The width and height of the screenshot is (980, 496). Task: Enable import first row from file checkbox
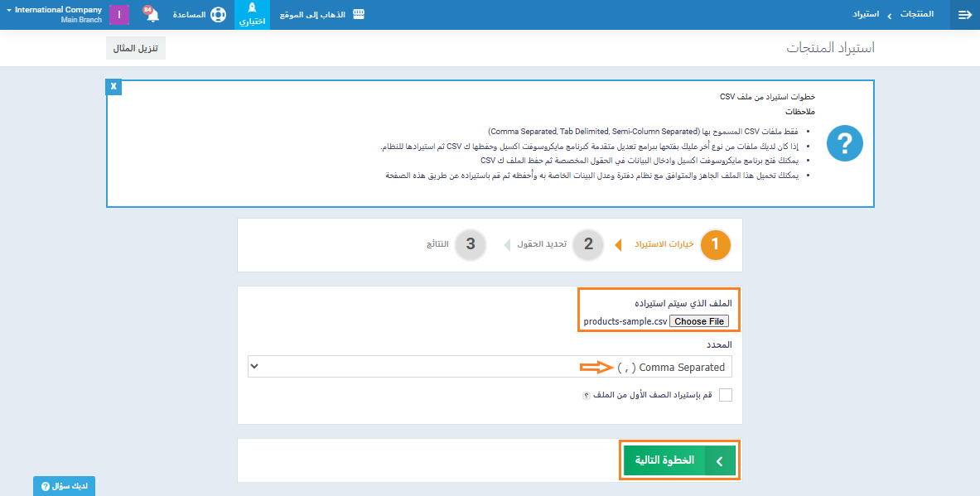(x=726, y=395)
